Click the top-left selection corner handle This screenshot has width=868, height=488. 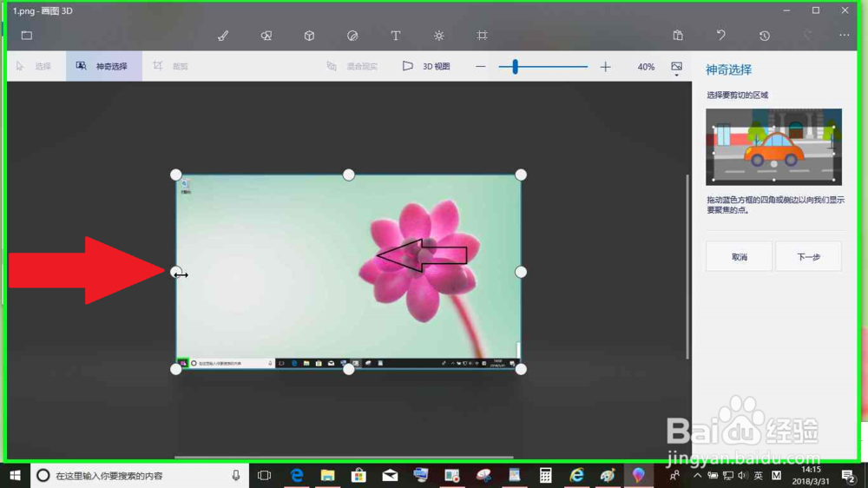point(175,175)
